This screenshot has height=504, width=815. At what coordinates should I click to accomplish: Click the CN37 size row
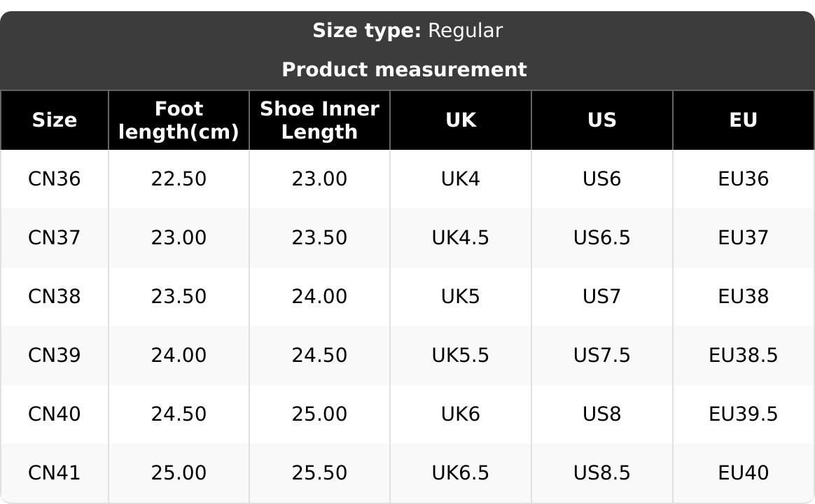pyautogui.click(x=54, y=238)
